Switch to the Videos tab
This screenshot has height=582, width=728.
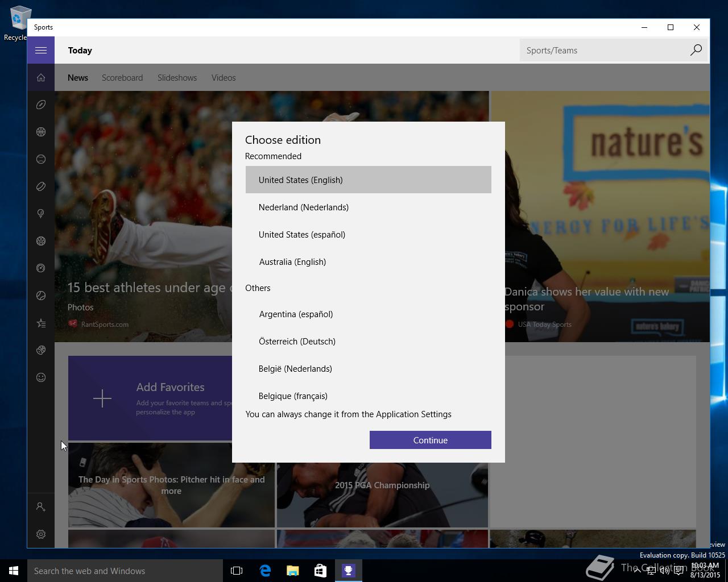point(224,78)
